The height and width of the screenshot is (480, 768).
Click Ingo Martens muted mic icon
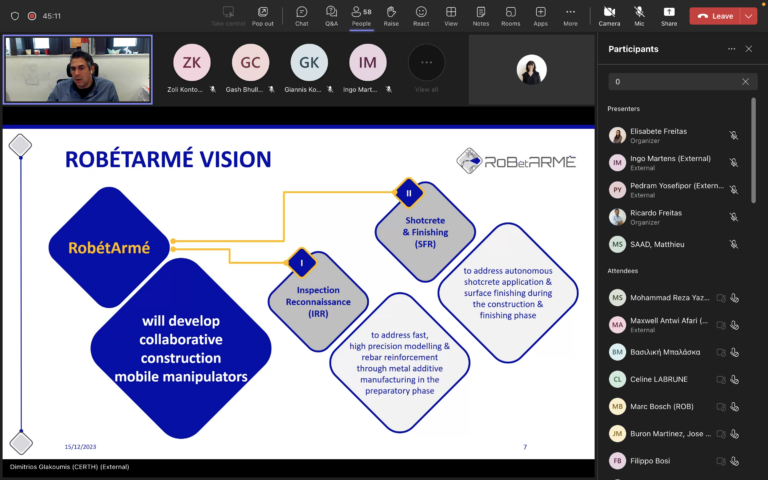(x=733, y=163)
